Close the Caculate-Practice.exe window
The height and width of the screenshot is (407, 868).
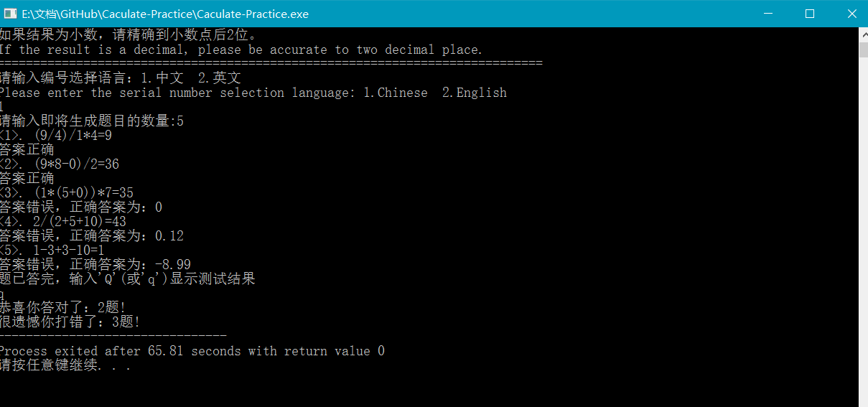pyautogui.click(x=851, y=14)
